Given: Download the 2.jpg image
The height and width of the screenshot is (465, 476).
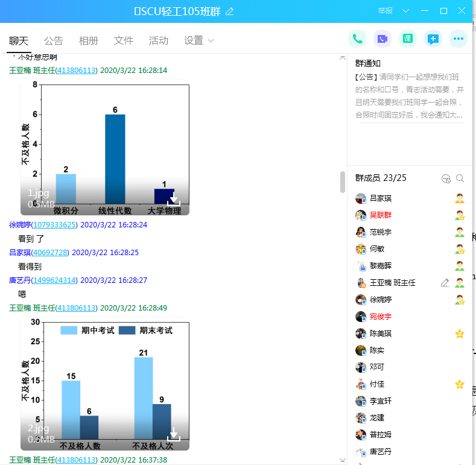Looking at the screenshot, I should click(174, 434).
